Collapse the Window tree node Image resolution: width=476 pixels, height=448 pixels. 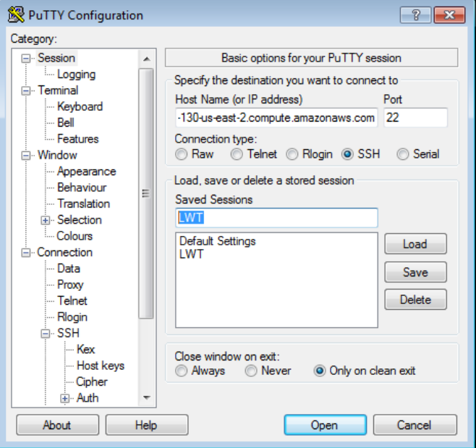(x=26, y=156)
